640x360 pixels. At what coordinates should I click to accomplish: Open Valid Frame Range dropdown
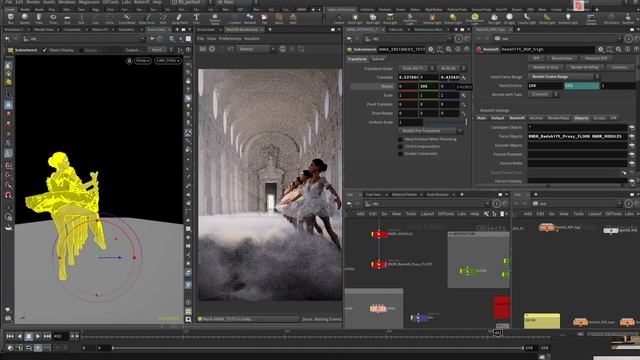[564, 77]
